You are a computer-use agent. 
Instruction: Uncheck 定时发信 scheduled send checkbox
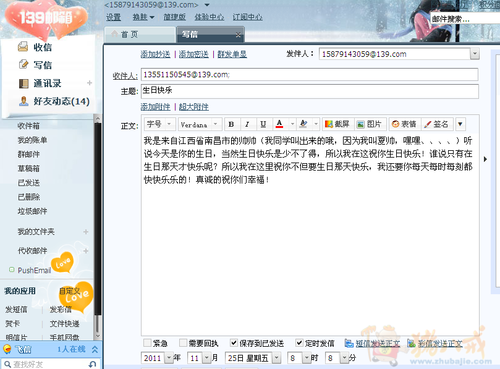pyautogui.click(x=299, y=343)
